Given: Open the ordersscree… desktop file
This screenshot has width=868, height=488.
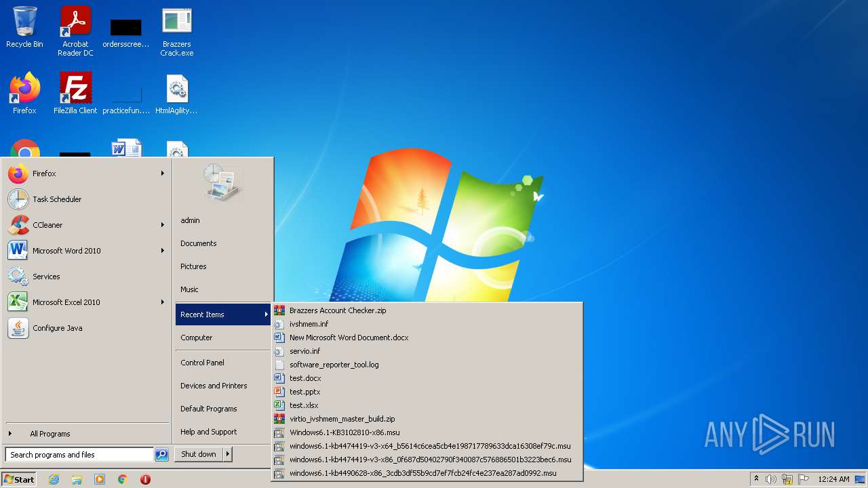Looking at the screenshot, I should pos(126,32).
